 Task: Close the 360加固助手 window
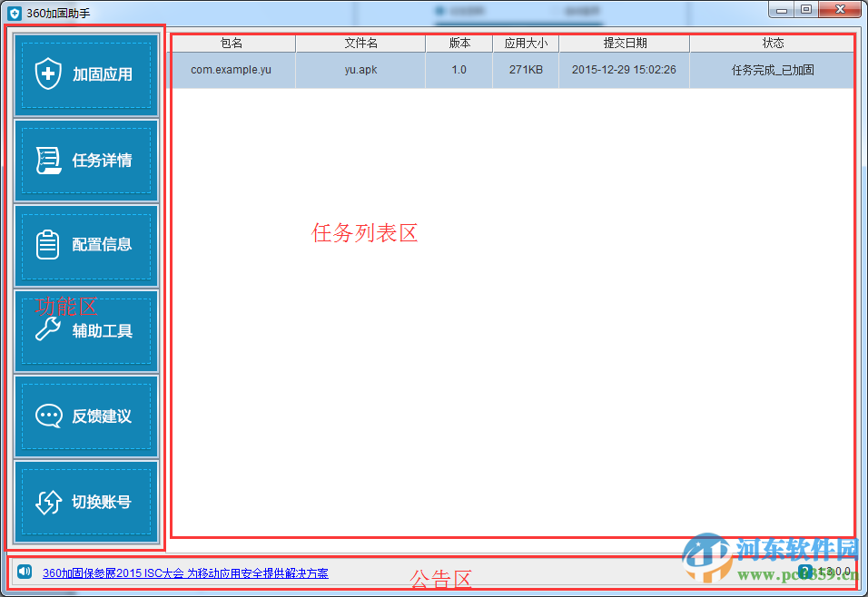pyautogui.click(x=840, y=9)
